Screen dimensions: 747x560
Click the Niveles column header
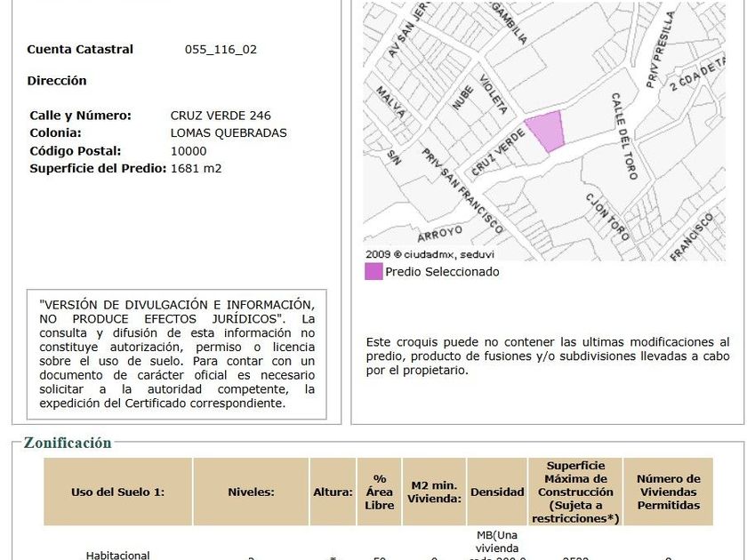(x=251, y=492)
